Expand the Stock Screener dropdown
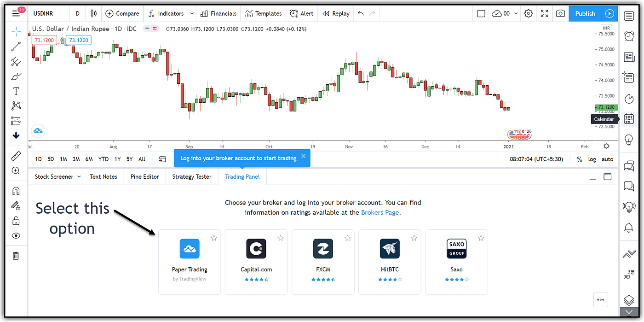The height and width of the screenshot is (322, 644). [x=79, y=176]
